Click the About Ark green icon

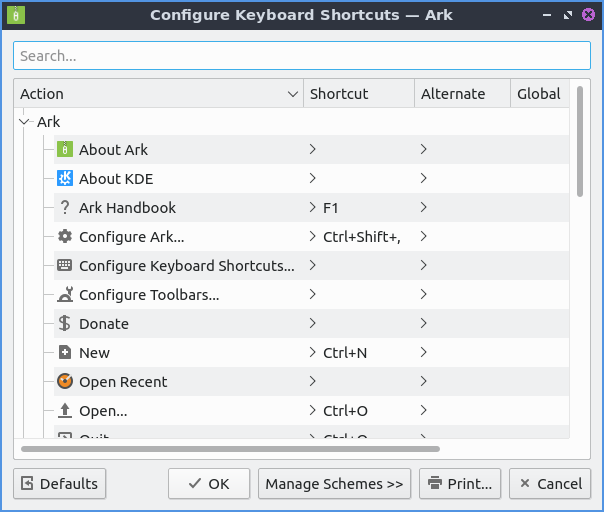click(65, 150)
